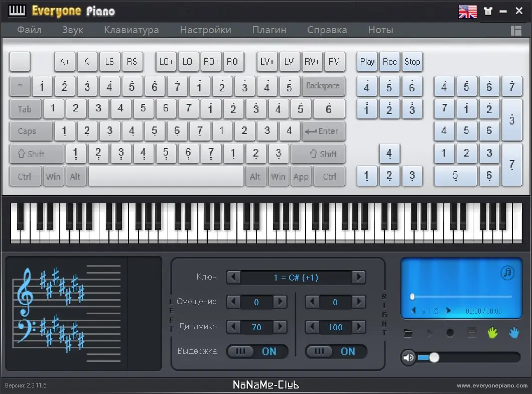Click the LO+ octave key
The image size is (532, 394).
tap(166, 61)
